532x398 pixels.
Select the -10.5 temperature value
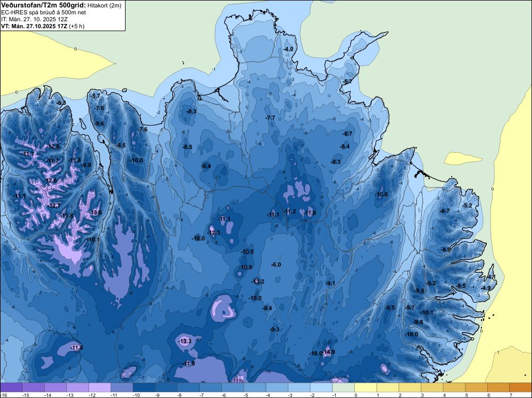coord(247,252)
